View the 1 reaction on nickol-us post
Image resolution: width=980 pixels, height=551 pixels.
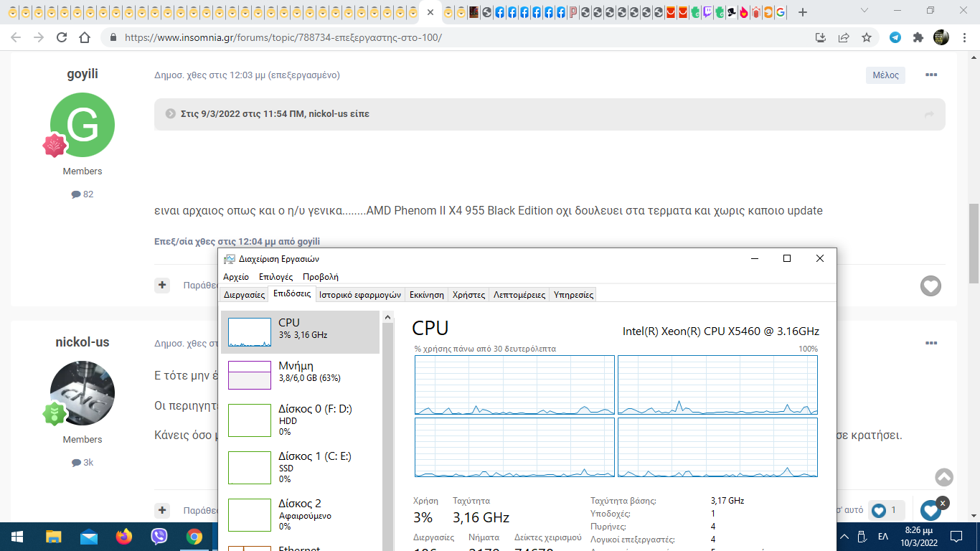click(x=886, y=510)
